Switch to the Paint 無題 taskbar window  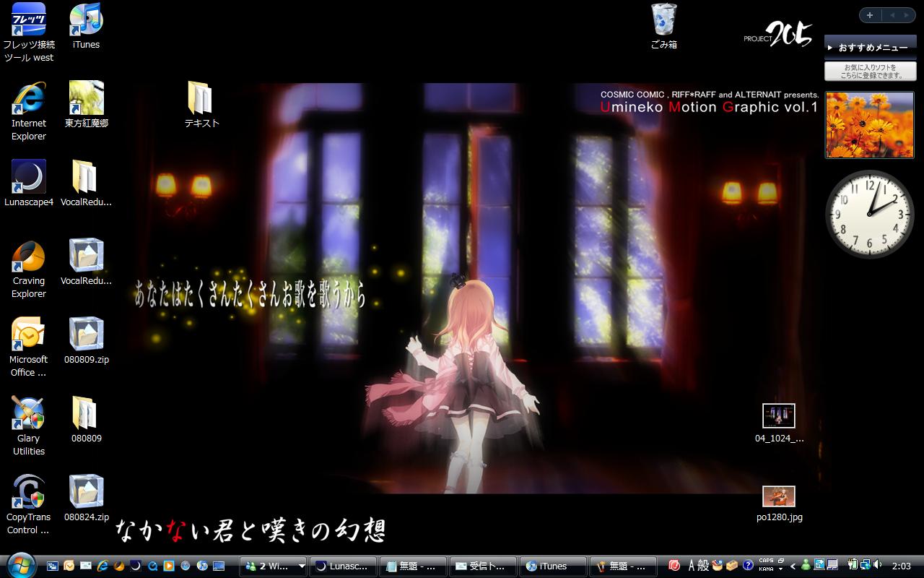[623, 566]
